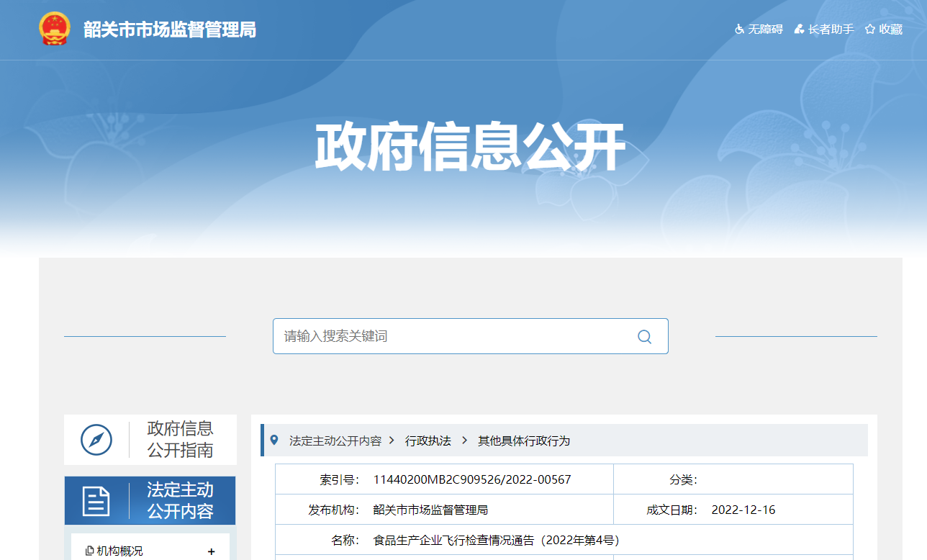Screen dimensions: 927x560
Task: Click the 长者助手 elderly icon
Action: tap(799, 29)
